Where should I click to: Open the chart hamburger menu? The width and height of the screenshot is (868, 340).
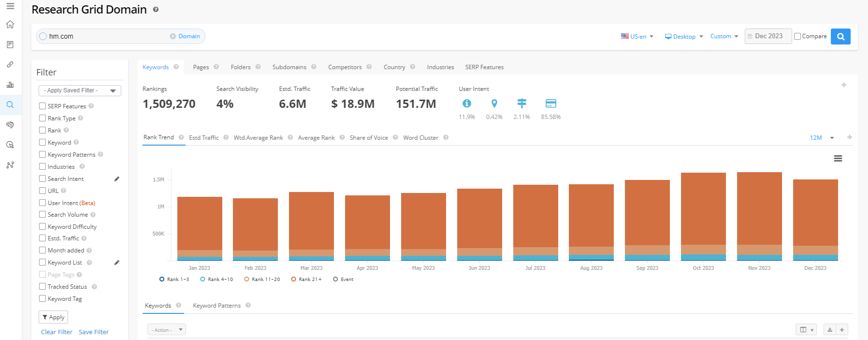pos(838,159)
